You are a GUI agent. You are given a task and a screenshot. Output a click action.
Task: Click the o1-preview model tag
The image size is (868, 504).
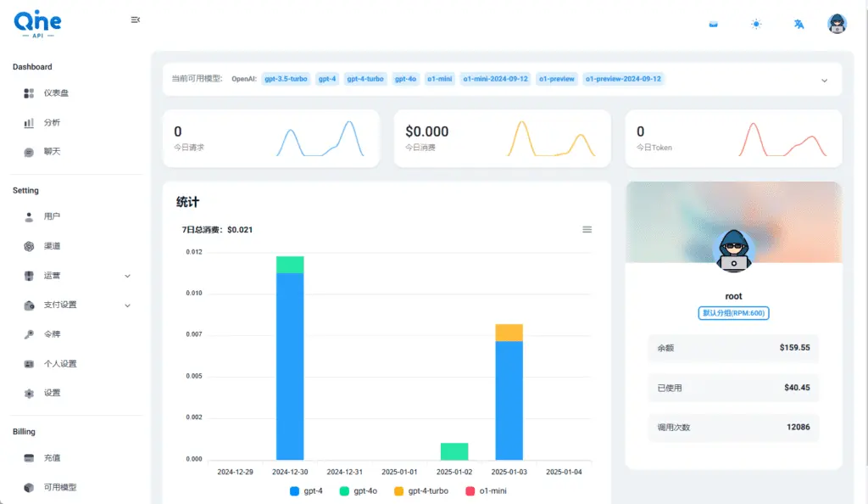pos(557,79)
